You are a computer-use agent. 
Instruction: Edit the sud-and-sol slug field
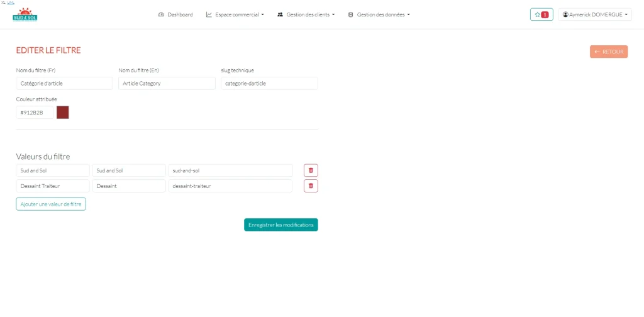[x=230, y=170]
